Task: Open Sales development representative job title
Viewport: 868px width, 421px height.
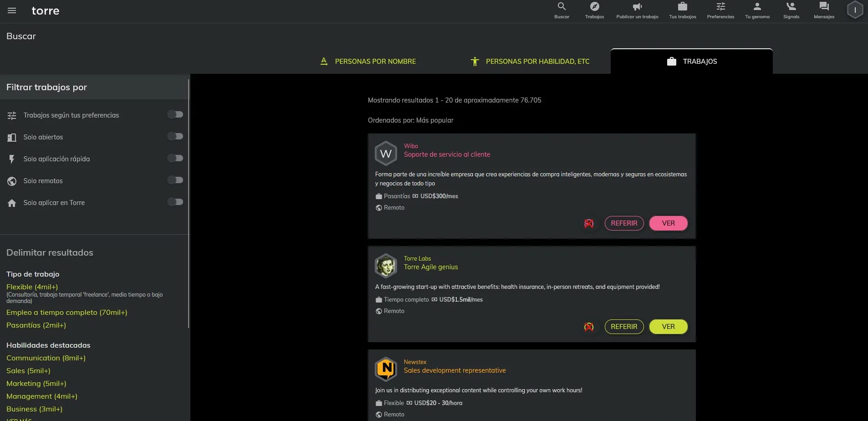Action: coord(455,370)
